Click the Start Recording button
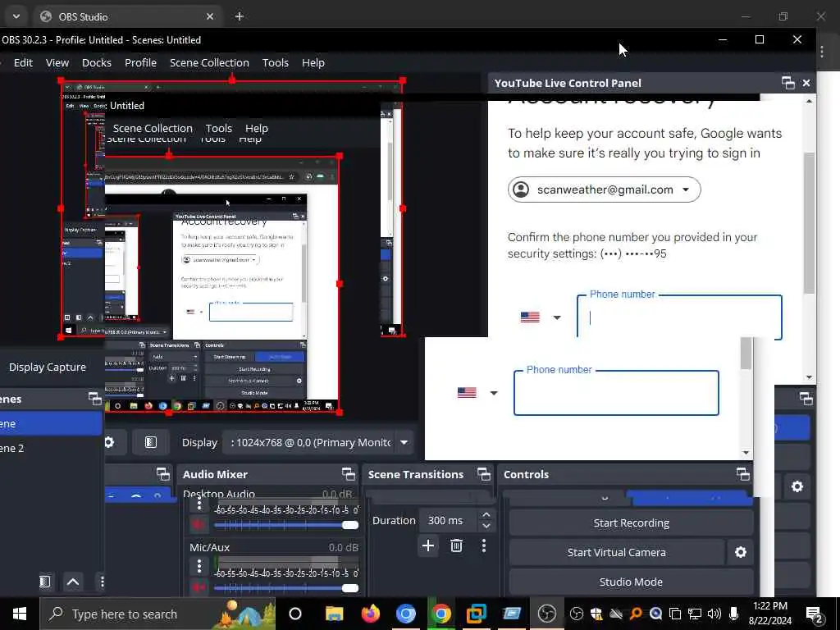Viewport: 840px width, 630px height. [x=631, y=523]
